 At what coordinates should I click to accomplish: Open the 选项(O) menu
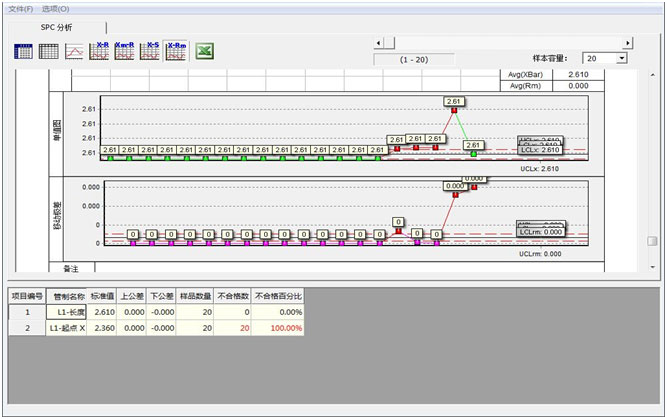pyautogui.click(x=56, y=8)
